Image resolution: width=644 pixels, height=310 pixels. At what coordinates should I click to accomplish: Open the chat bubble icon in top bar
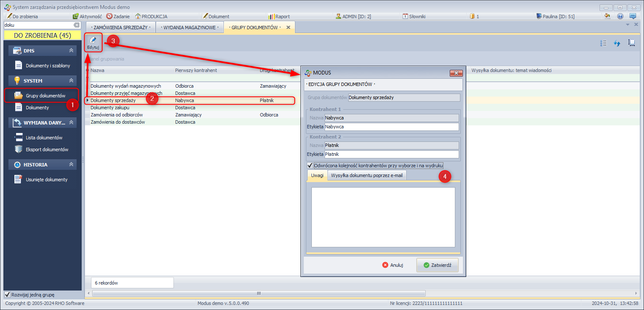tap(633, 17)
